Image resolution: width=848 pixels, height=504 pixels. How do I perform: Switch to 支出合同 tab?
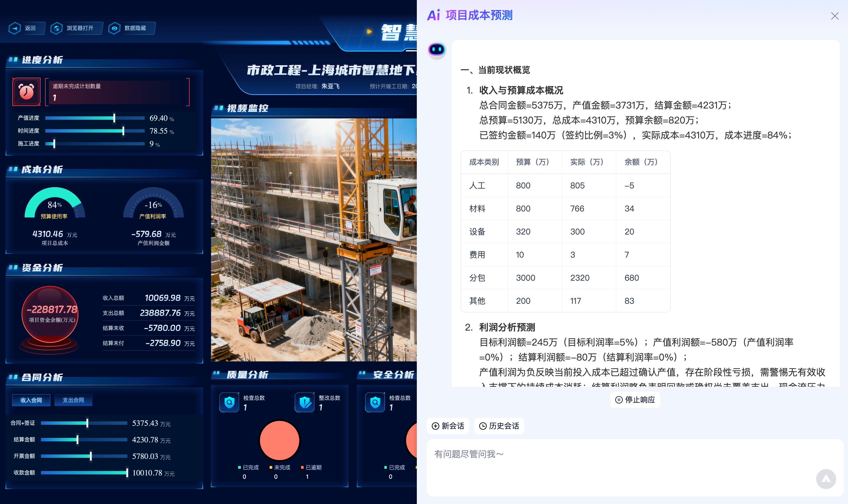[73, 400]
